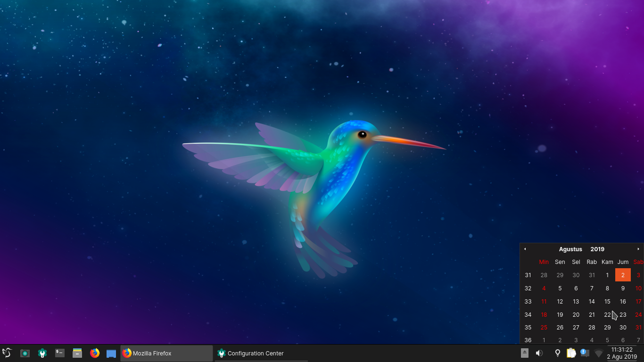Image resolution: width=644 pixels, height=362 pixels.
Task: Select August 27 in the calendar
Action: point(576,327)
